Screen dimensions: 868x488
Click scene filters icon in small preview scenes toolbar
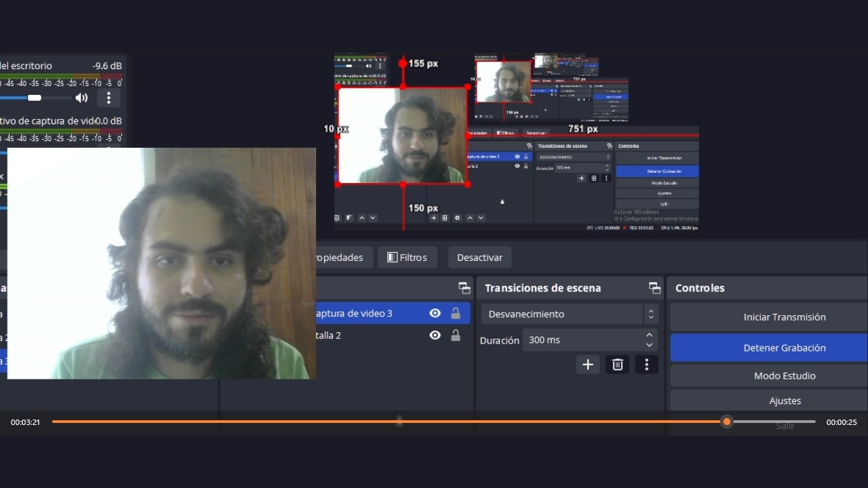(349, 218)
